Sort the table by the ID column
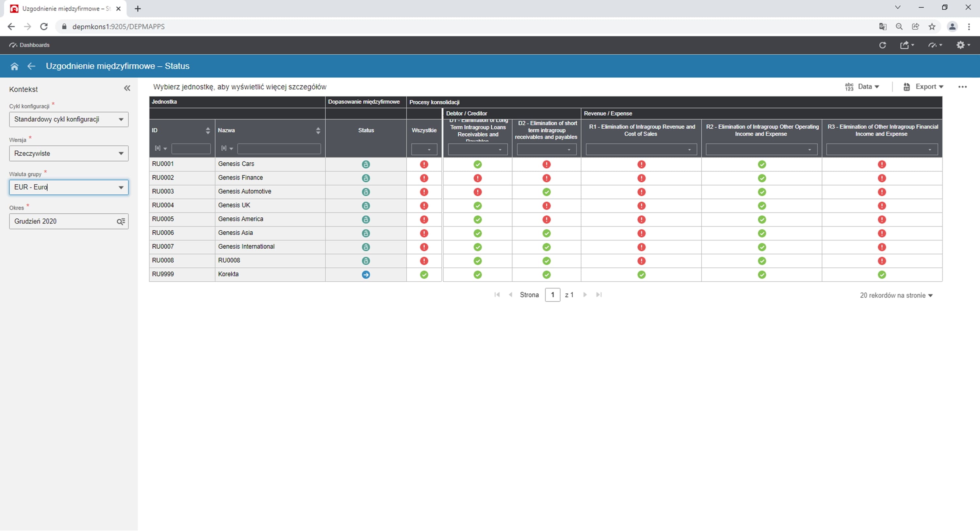 [x=208, y=131]
